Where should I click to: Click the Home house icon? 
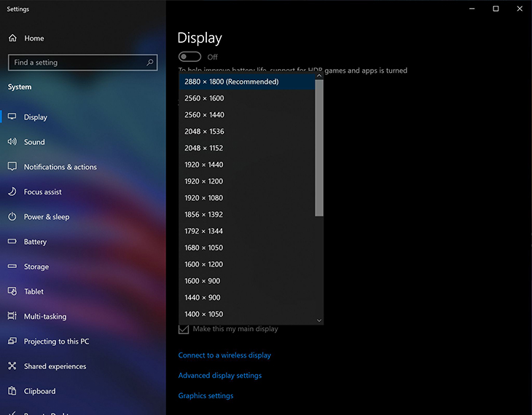click(x=12, y=38)
